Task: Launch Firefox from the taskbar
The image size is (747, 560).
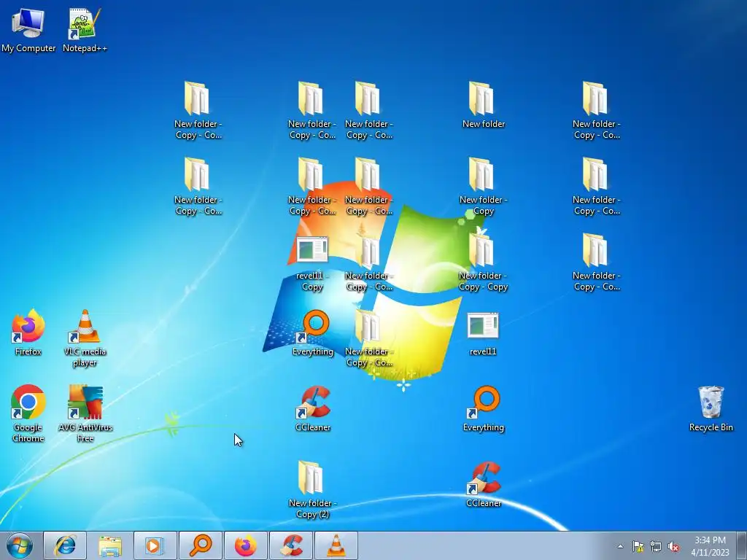Action: click(246, 545)
